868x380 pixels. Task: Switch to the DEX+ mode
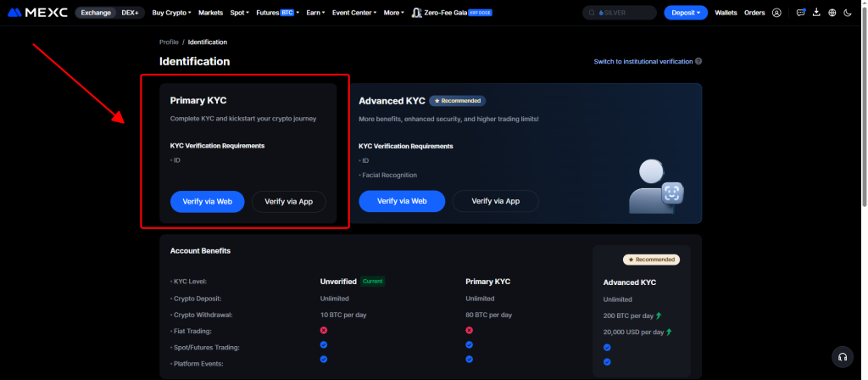point(130,13)
